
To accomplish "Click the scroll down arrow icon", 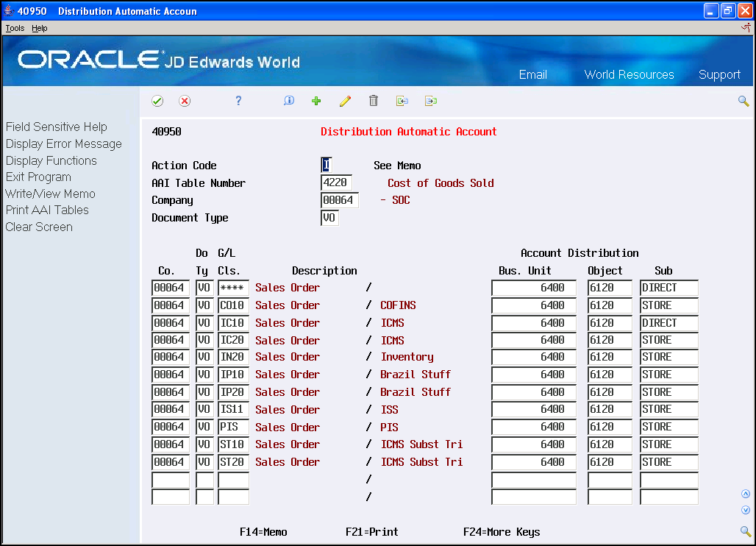I will click(x=746, y=510).
